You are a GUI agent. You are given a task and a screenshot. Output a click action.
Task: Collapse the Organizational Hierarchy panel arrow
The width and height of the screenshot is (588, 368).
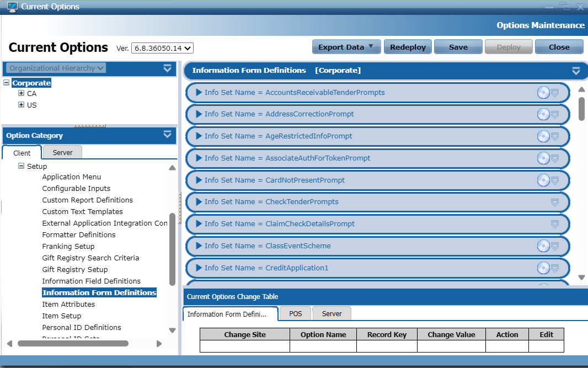168,68
